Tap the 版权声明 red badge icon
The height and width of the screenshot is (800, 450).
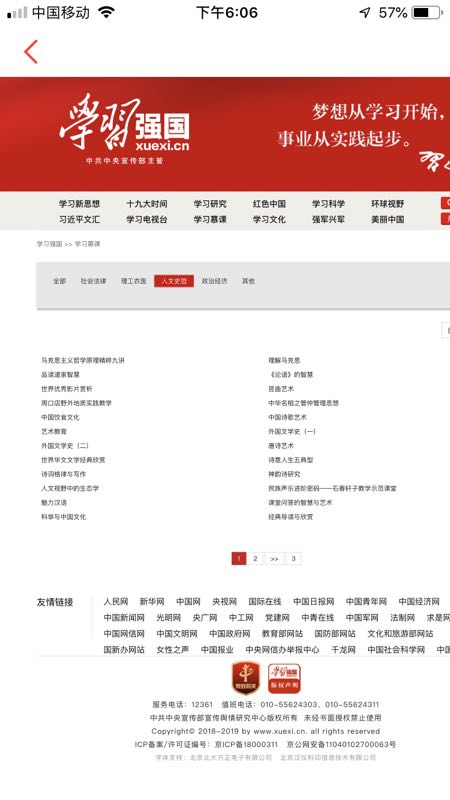coord(284,678)
